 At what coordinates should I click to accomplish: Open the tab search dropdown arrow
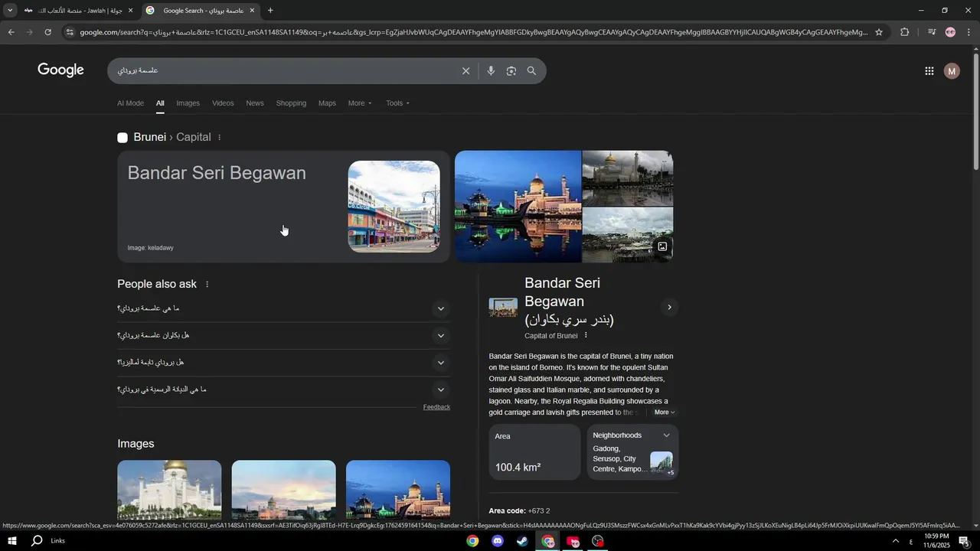pyautogui.click(x=10, y=11)
